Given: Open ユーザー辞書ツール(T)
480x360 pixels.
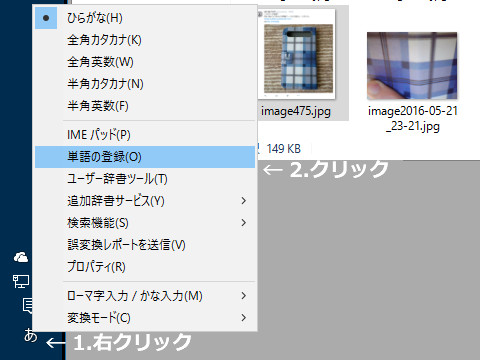Looking at the screenshot, I should click(145, 179).
